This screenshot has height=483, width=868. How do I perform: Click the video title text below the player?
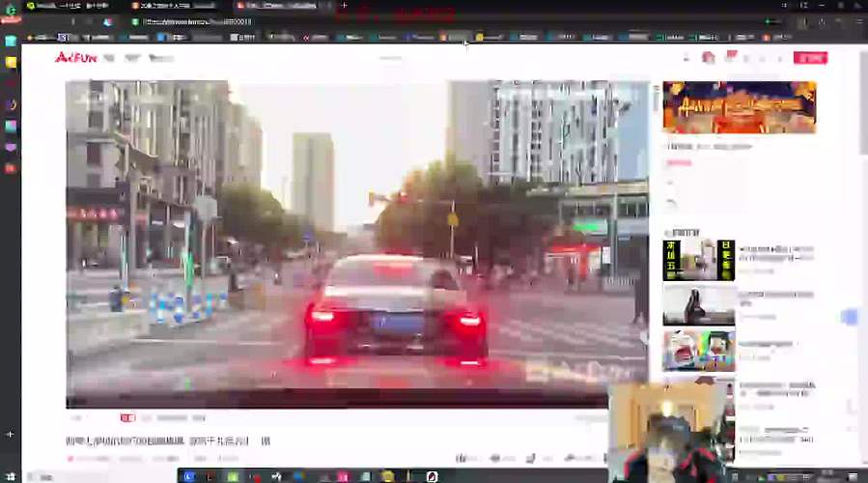pos(169,441)
